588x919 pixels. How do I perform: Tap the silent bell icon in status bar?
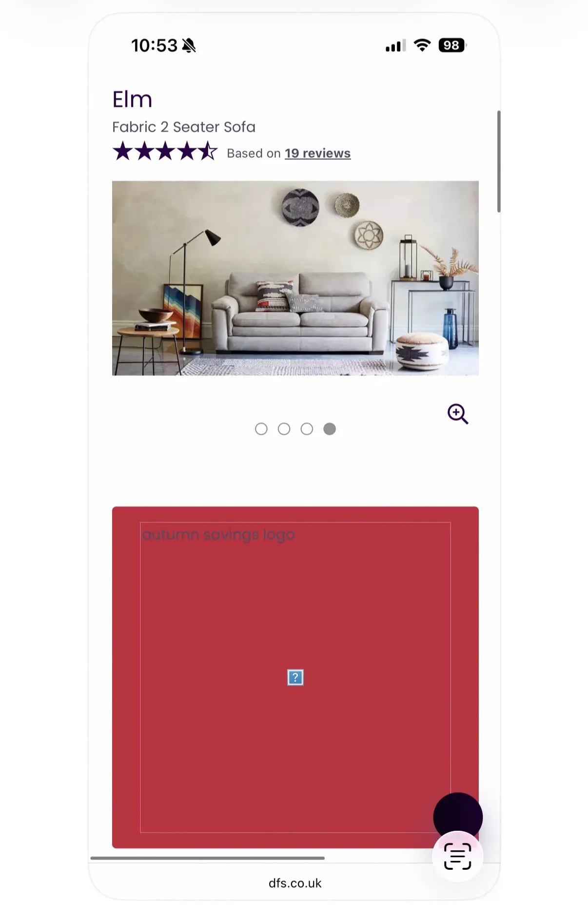[189, 46]
